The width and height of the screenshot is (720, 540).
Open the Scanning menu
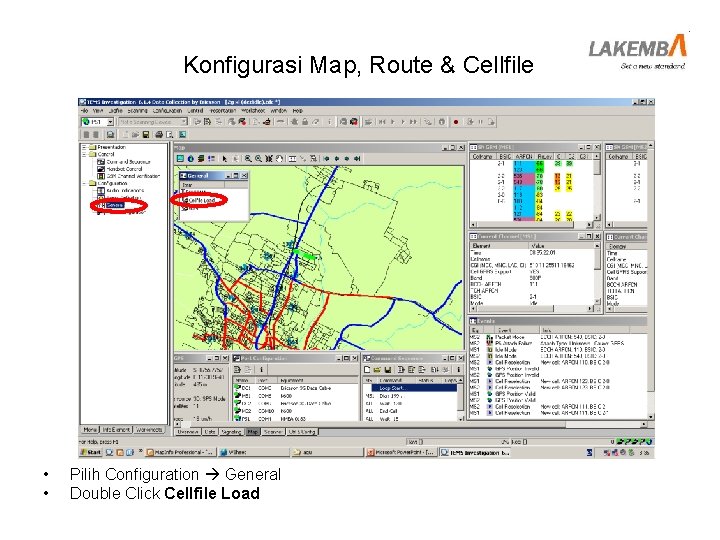click(137, 111)
